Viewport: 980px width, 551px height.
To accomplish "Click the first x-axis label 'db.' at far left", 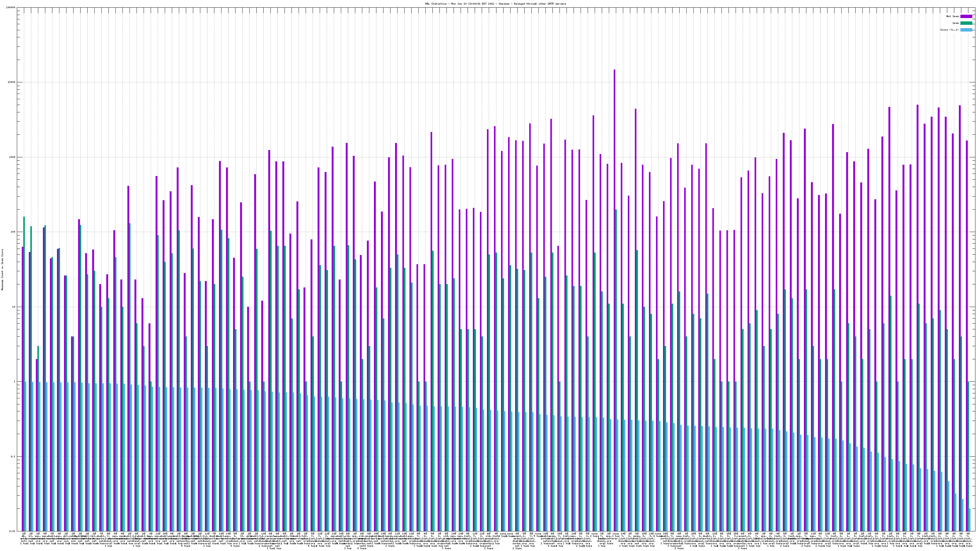I will [24, 537].
